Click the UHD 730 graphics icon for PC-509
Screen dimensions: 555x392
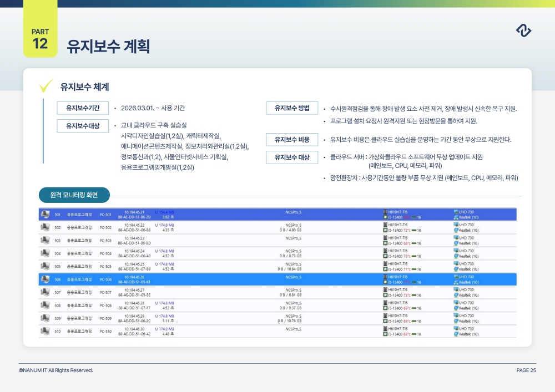pyautogui.click(x=456, y=315)
